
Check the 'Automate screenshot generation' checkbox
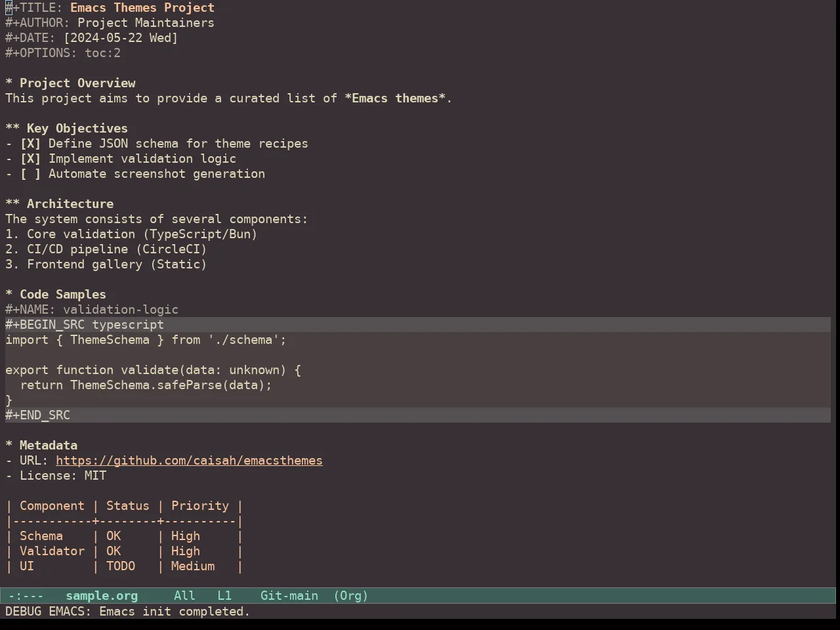click(30, 174)
